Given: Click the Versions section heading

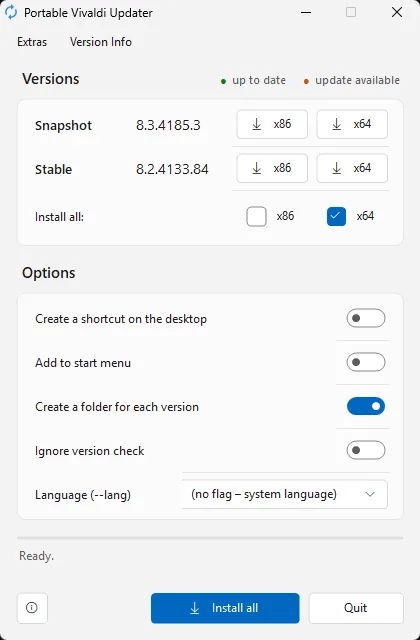Looking at the screenshot, I should tap(51, 79).
